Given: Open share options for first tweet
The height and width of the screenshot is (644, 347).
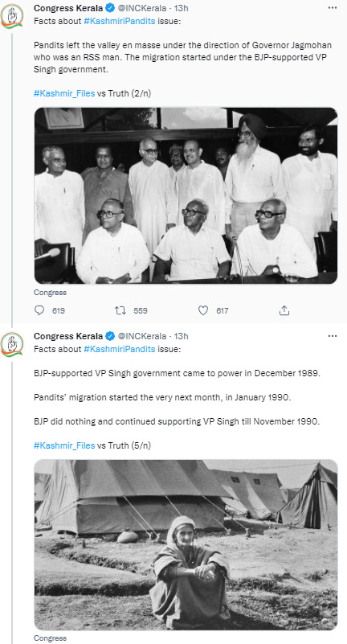Looking at the screenshot, I should point(284,310).
